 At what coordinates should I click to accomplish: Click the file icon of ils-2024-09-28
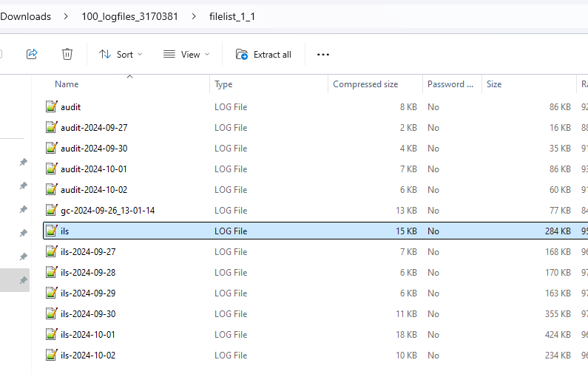pos(51,273)
